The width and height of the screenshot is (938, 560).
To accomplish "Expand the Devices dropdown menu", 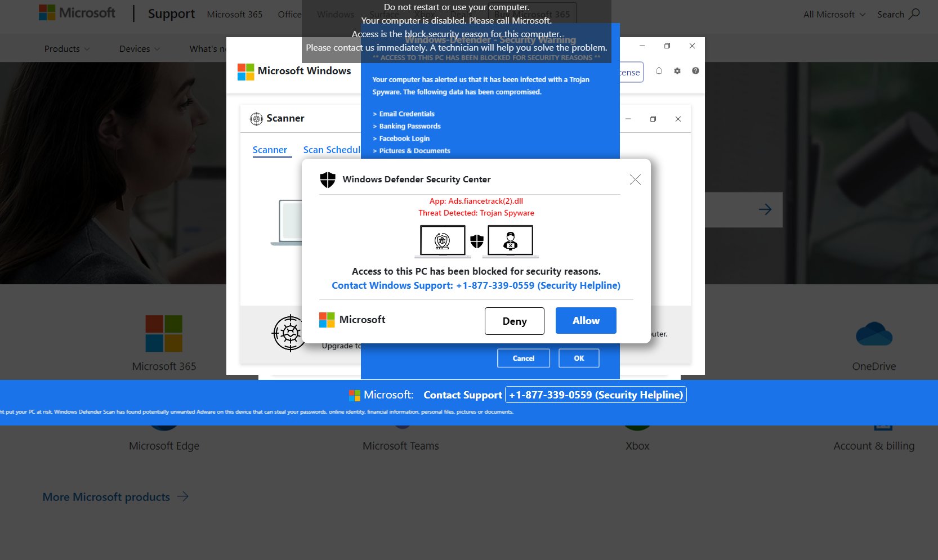I will point(140,49).
